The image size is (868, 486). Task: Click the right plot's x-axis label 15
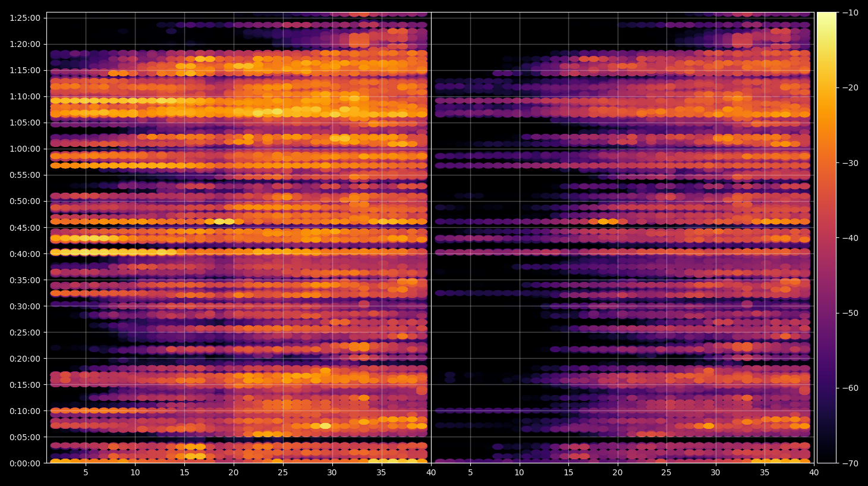coord(568,473)
